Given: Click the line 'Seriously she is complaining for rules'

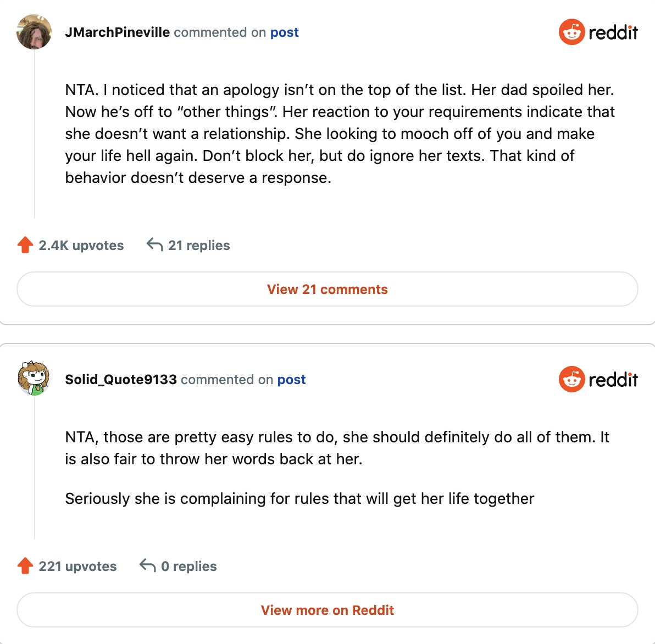Looking at the screenshot, I should (299, 498).
